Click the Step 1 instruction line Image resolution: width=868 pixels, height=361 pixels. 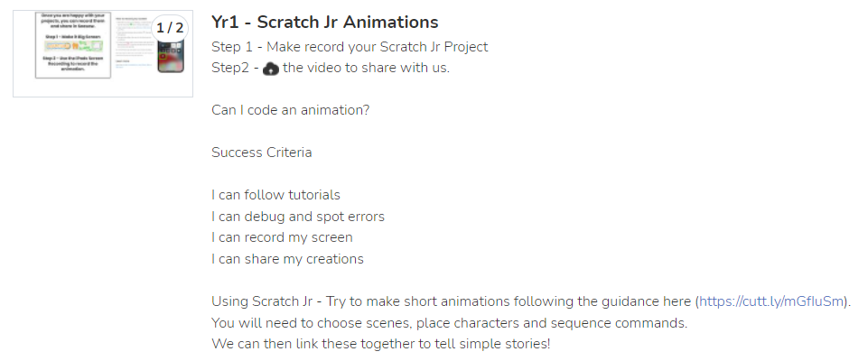click(350, 47)
